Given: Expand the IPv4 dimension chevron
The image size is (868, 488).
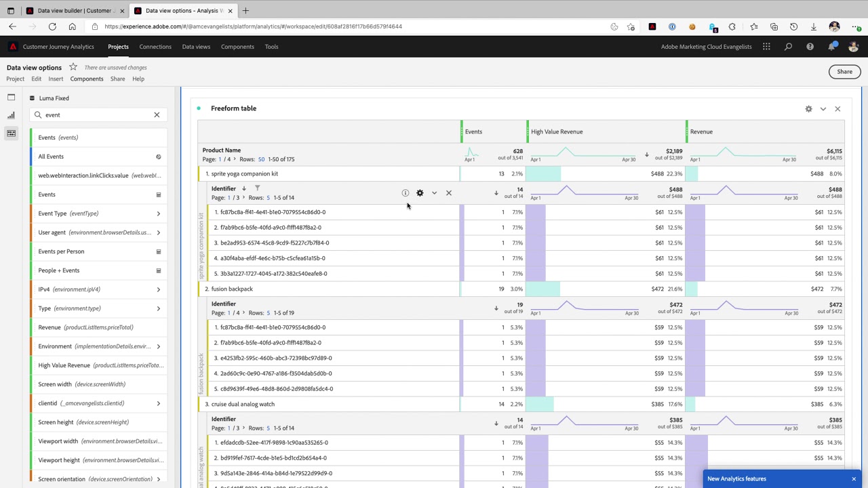Looking at the screenshot, I should [x=159, y=289].
